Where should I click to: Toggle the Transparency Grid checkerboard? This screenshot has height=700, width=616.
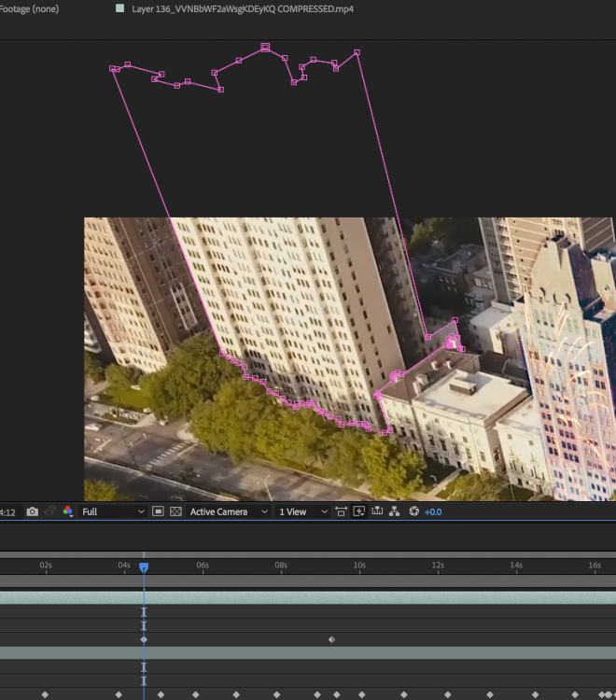pyautogui.click(x=175, y=511)
